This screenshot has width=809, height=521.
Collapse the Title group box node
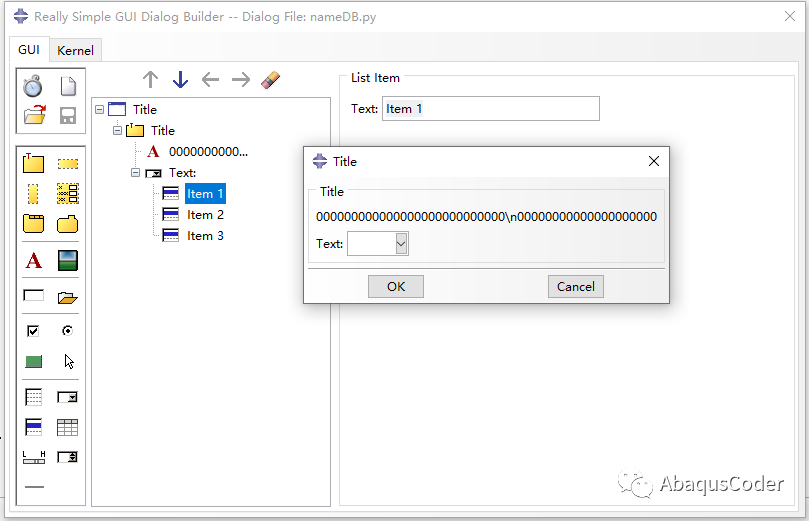tap(118, 131)
